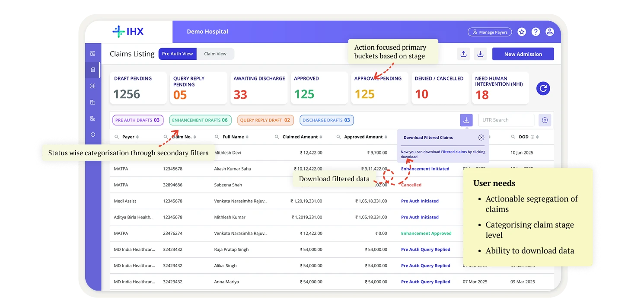Click the search icon in Claimed Amount column
The image size is (644, 298).
point(277,137)
